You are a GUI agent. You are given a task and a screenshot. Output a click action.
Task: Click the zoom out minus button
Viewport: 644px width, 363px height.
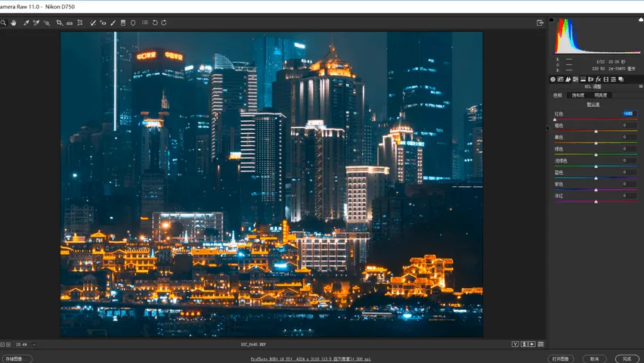(2, 345)
